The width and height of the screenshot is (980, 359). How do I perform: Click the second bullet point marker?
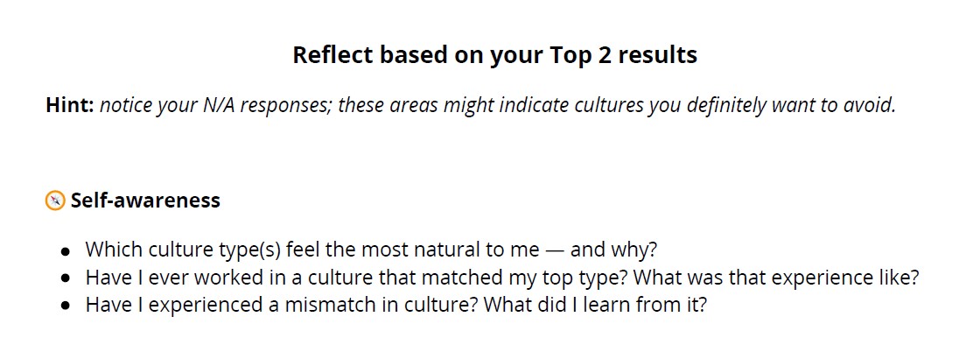point(66,278)
